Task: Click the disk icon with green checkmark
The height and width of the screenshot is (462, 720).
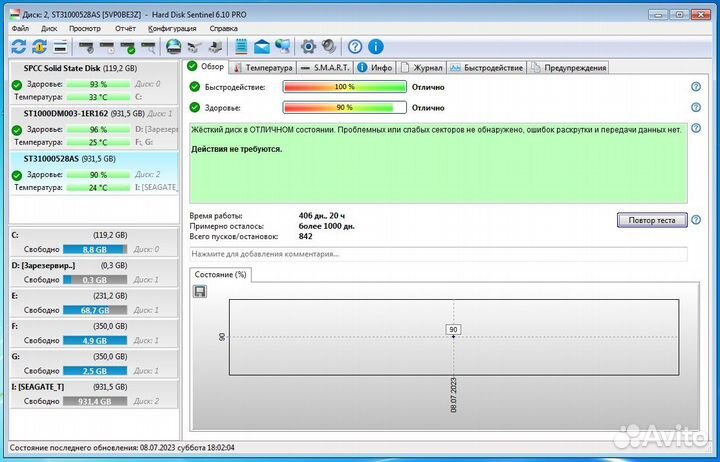Action: pyautogui.click(x=128, y=46)
